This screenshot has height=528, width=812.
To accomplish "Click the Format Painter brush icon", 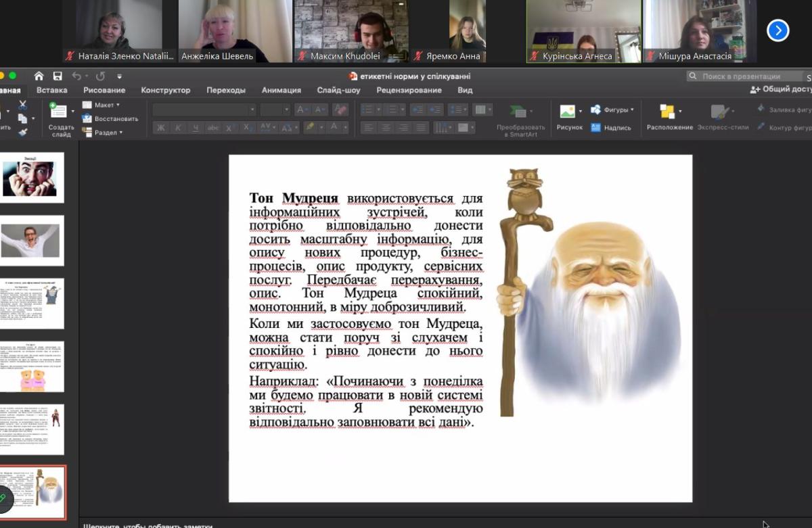I will point(23,132).
